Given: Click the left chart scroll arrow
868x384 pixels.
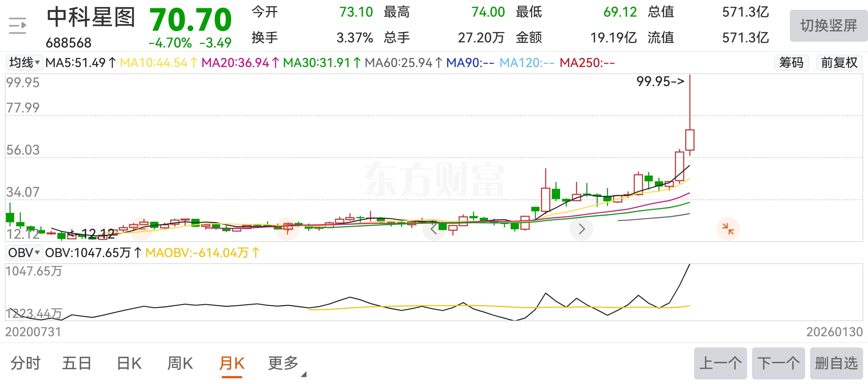Looking at the screenshot, I should point(434,229).
